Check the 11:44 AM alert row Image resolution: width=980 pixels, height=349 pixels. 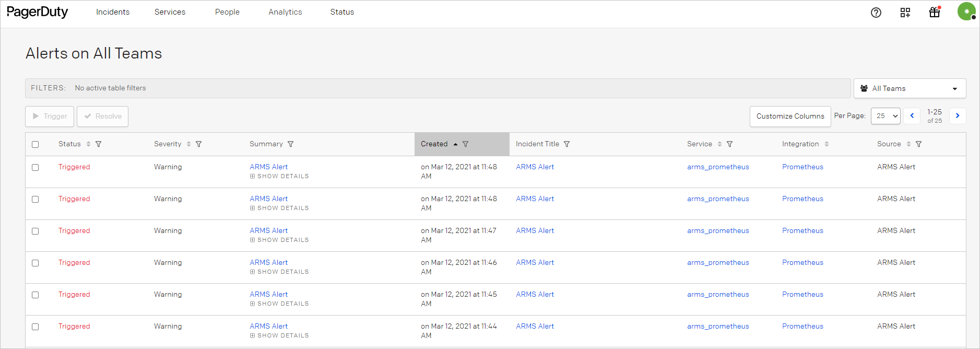[x=36, y=327]
